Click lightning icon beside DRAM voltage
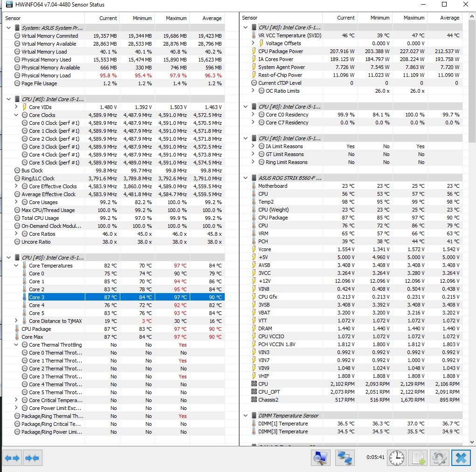 [254, 328]
